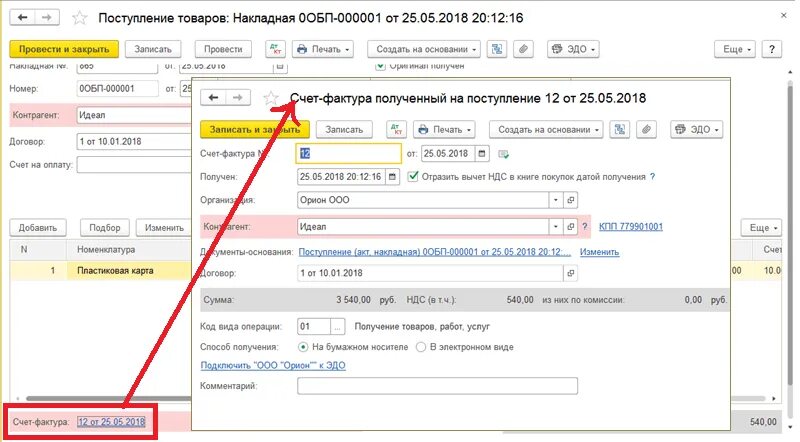Open Код вида операции selection button
This screenshot has height=442, width=800.
(x=337, y=326)
